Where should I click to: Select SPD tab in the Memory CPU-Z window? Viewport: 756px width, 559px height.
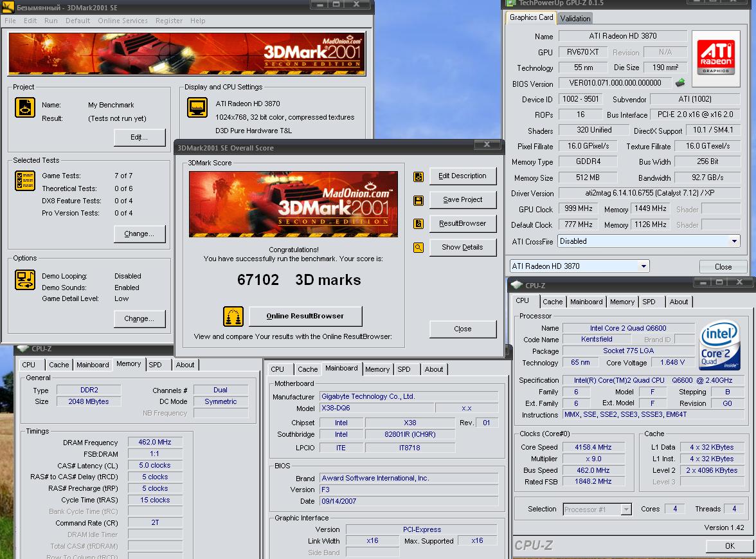155,365
